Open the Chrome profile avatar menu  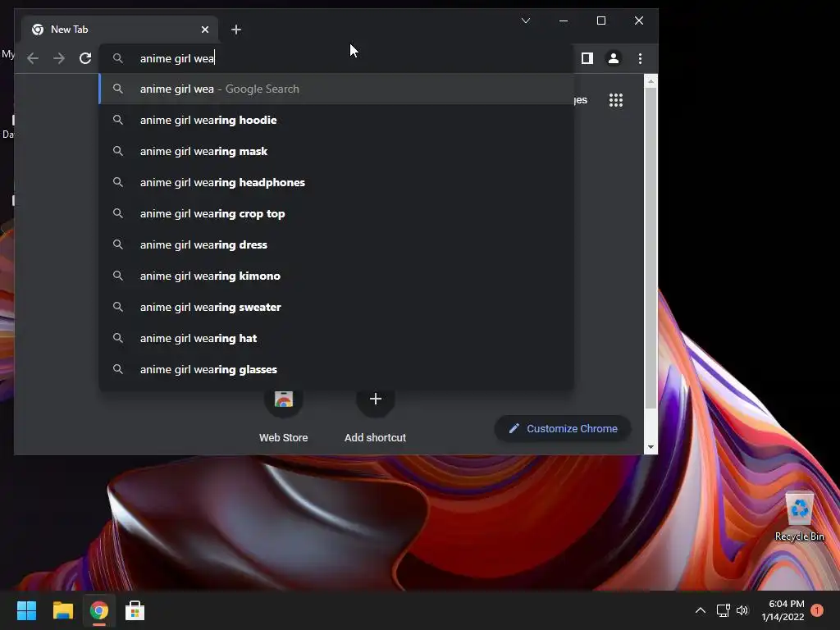tap(614, 58)
